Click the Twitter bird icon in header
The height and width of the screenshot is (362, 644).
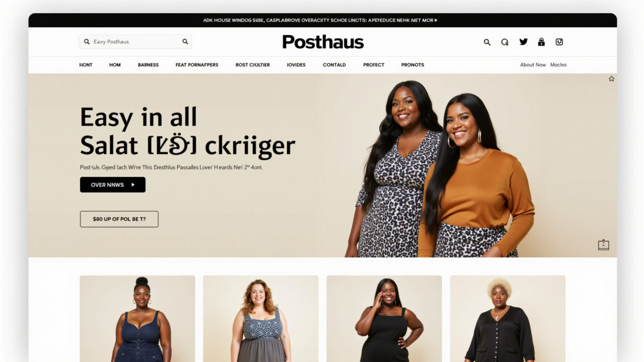pos(523,42)
